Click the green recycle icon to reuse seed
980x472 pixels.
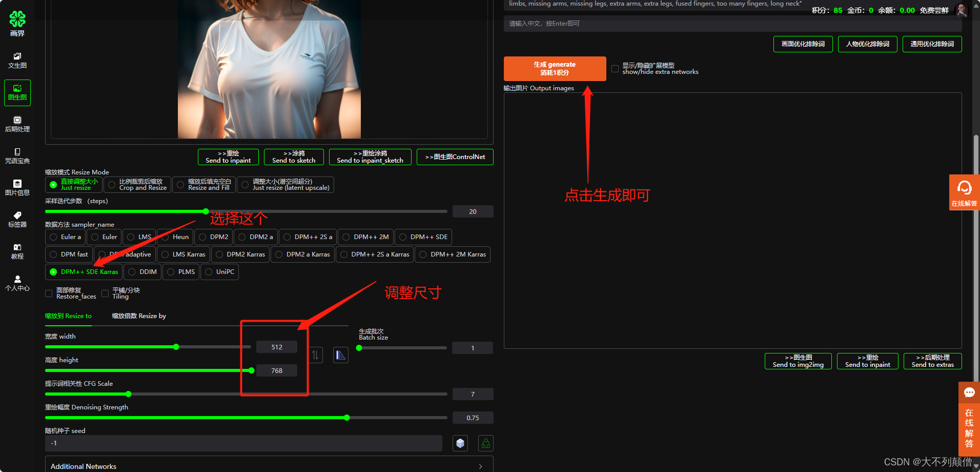pyautogui.click(x=485, y=443)
